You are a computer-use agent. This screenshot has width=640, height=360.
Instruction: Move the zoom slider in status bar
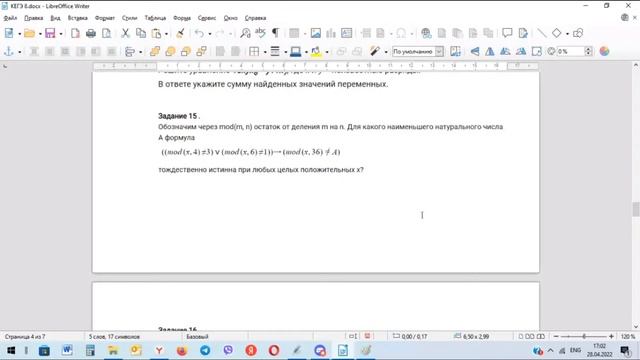click(584, 336)
